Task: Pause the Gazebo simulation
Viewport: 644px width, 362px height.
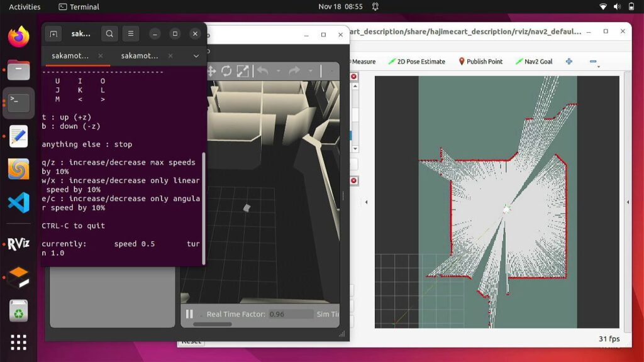Action: pyautogui.click(x=189, y=314)
